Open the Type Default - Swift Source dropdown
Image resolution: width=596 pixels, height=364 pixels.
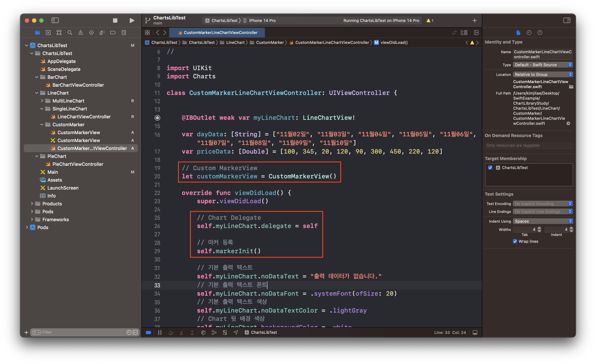tap(543, 65)
